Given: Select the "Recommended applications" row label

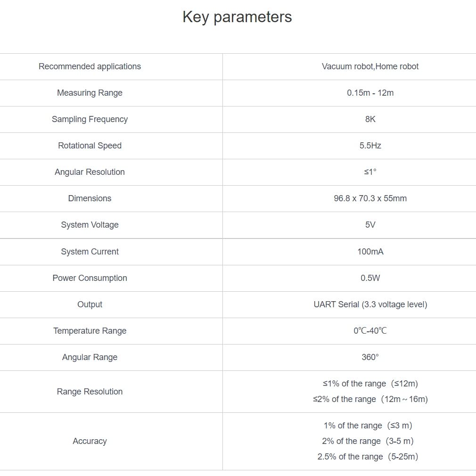Looking at the screenshot, I should [90, 66].
